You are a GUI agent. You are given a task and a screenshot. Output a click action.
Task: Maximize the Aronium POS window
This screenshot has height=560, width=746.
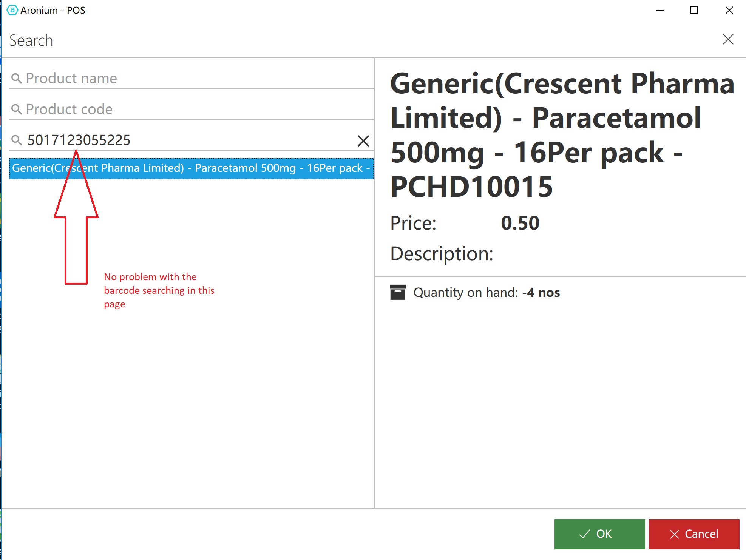coord(694,10)
